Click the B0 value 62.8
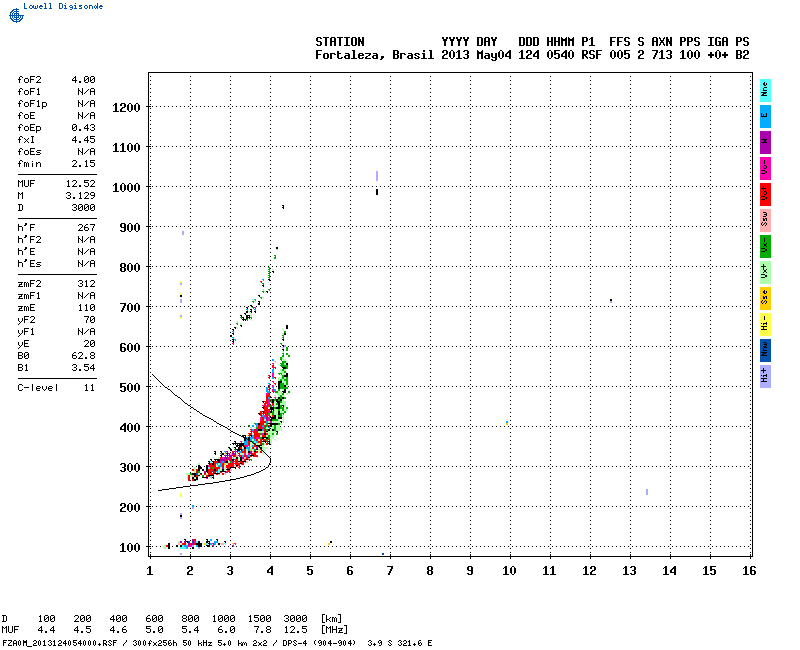 click(83, 356)
